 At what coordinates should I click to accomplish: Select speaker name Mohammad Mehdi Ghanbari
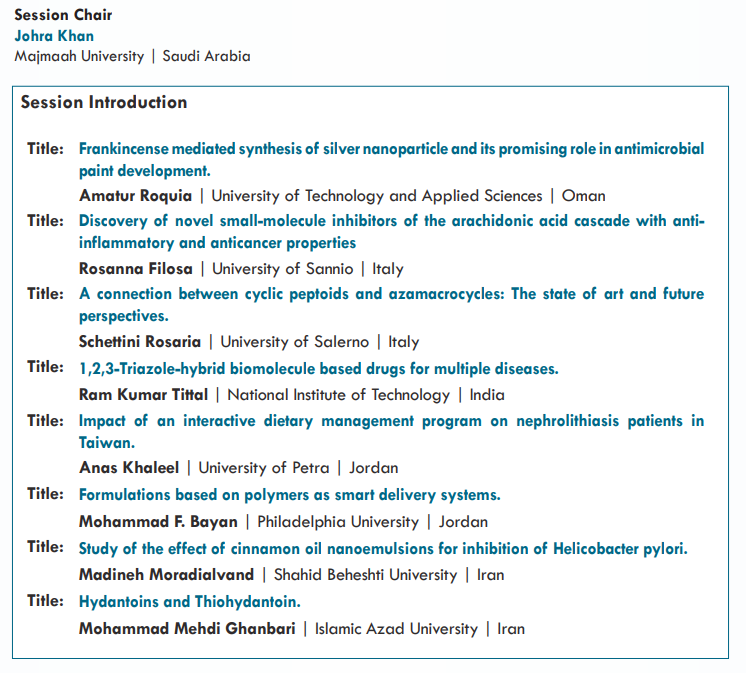[x=187, y=629]
